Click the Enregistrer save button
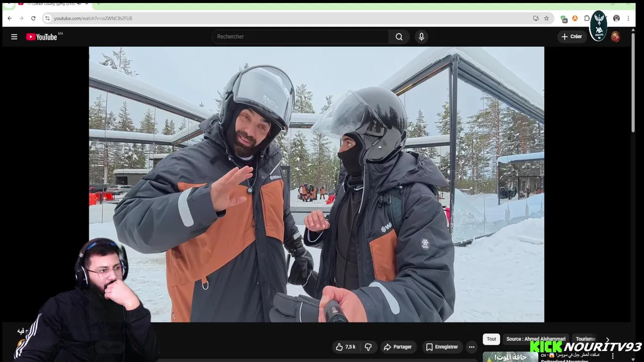This screenshot has width=644, height=362. [x=442, y=347]
